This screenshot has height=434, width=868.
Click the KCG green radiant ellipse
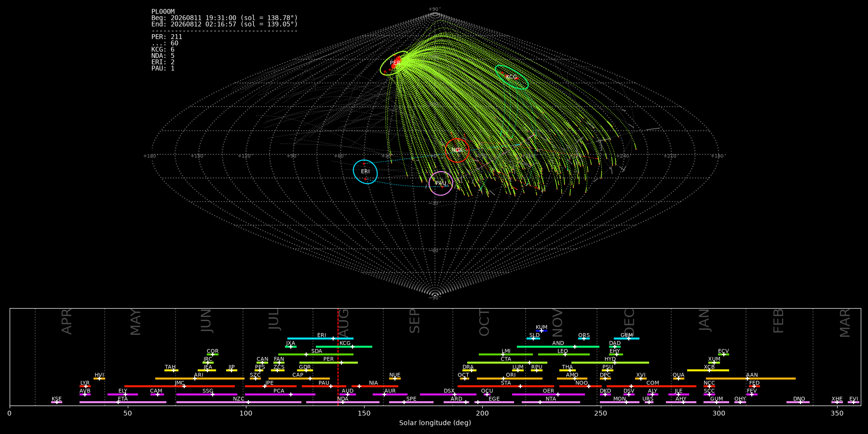(x=512, y=77)
